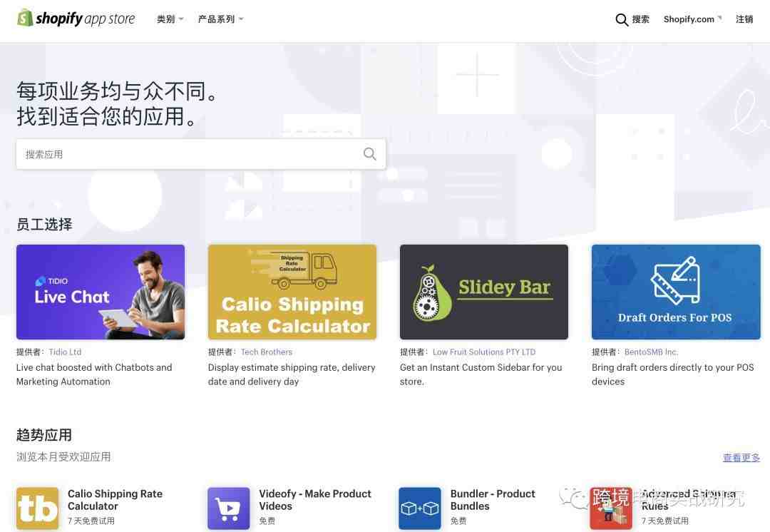The width and height of the screenshot is (770, 532).
Task: Click the Calio tb app icon
Action: 37,508
